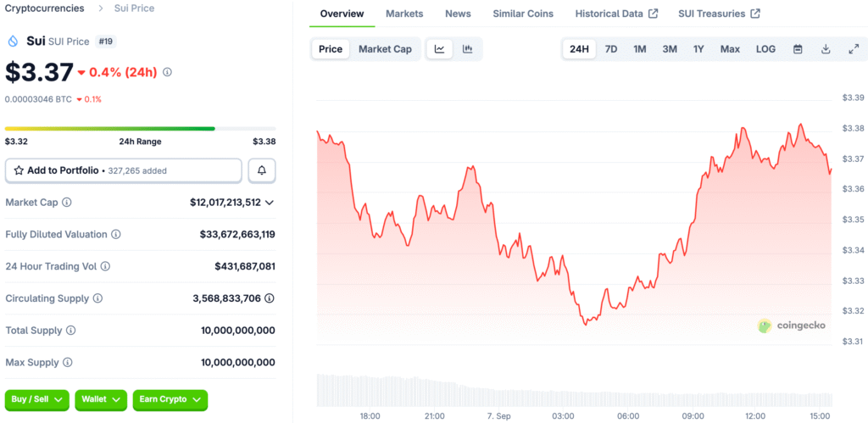Click Fully Diluted Valuation info icon

[115, 234]
